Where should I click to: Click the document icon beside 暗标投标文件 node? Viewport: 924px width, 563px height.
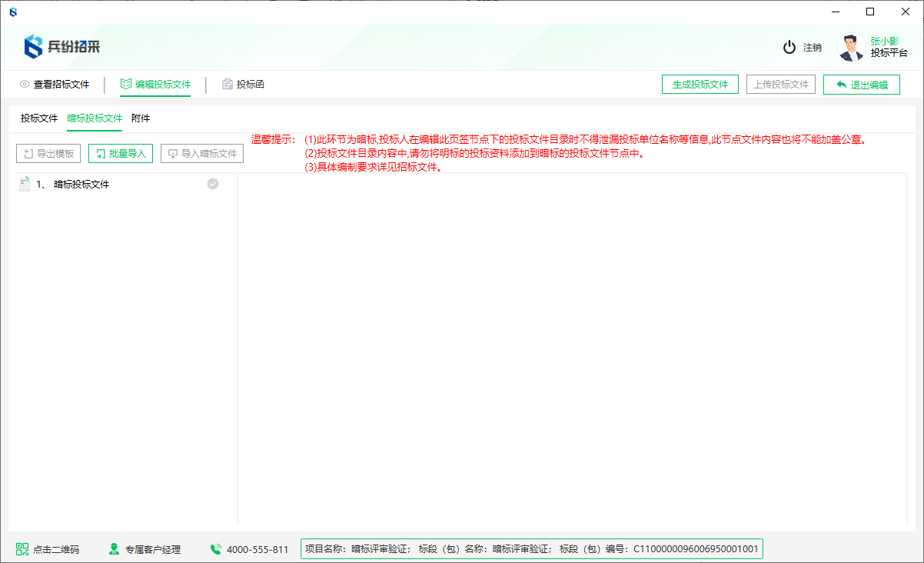pyautogui.click(x=24, y=184)
